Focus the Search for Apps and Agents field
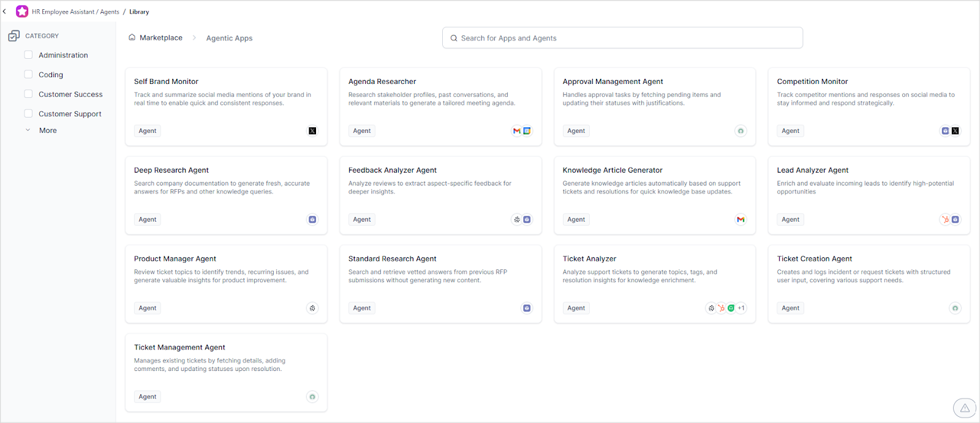This screenshot has width=980, height=423. (x=622, y=38)
